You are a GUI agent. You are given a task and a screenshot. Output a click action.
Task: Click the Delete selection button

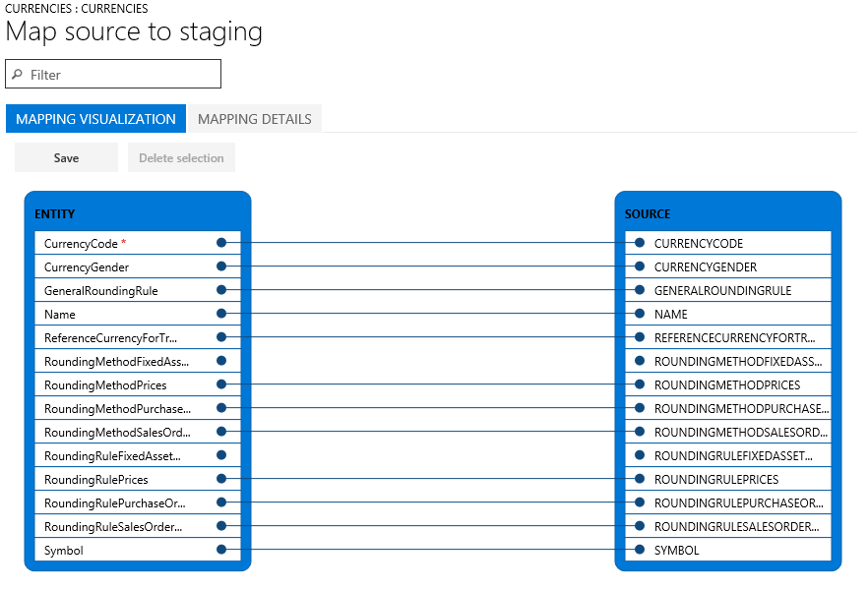pyautogui.click(x=181, y=157)
